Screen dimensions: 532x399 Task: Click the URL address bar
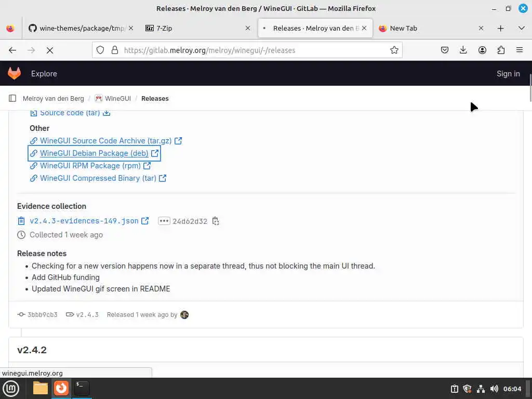click(x=247, y=50)
